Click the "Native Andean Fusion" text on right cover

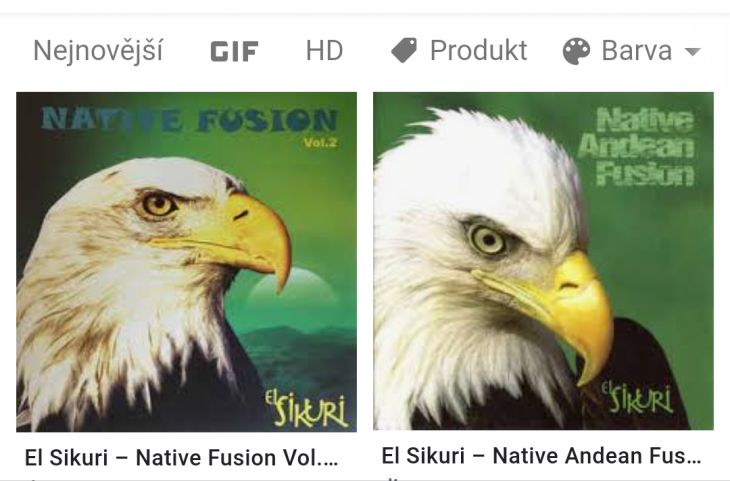[636, 147]
